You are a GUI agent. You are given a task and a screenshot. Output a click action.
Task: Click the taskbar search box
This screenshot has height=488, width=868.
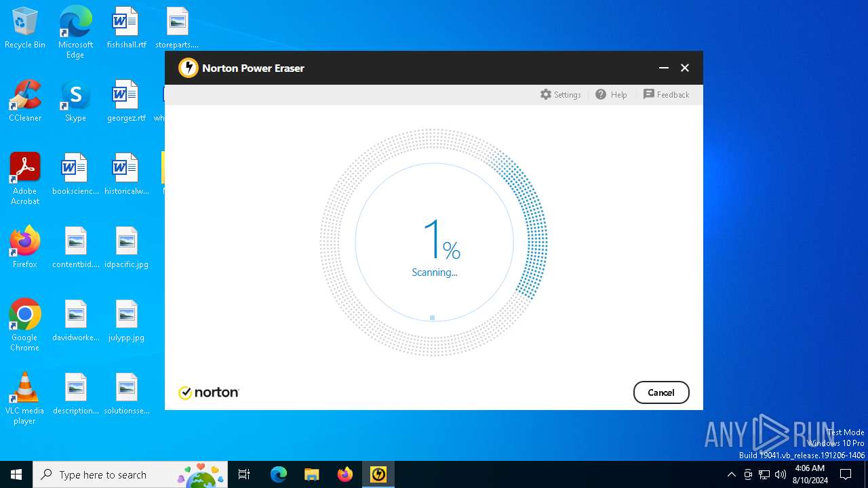(130, 474)
